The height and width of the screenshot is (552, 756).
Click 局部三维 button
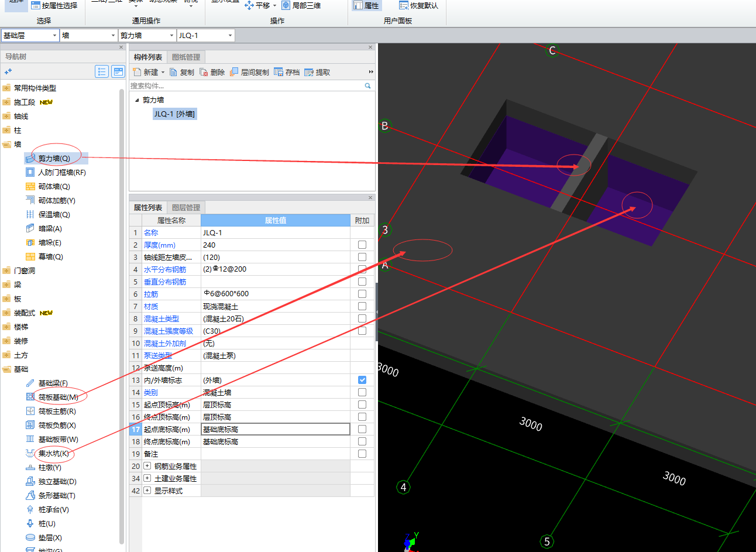pos(301,5)
